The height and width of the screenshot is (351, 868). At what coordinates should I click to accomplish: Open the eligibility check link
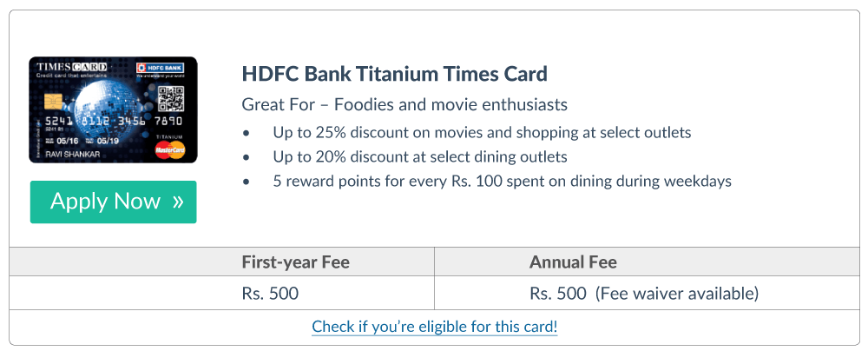(434, 328)
